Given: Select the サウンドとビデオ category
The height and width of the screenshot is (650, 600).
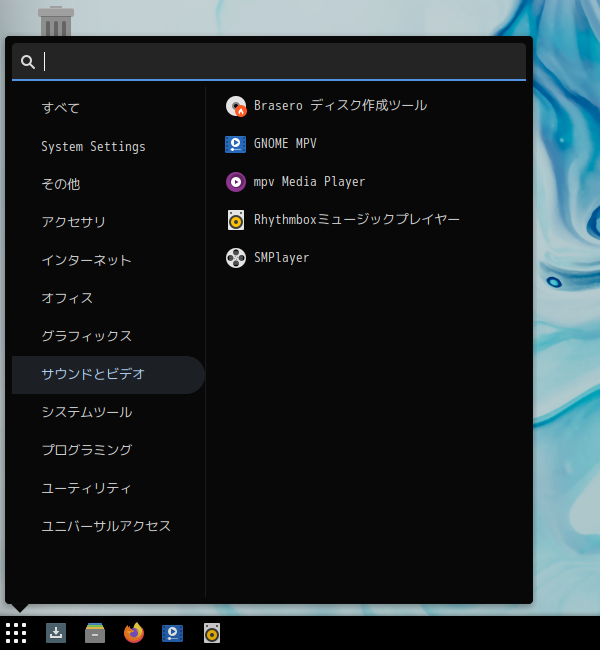Looking at the screenshot, I should (108, 375).
